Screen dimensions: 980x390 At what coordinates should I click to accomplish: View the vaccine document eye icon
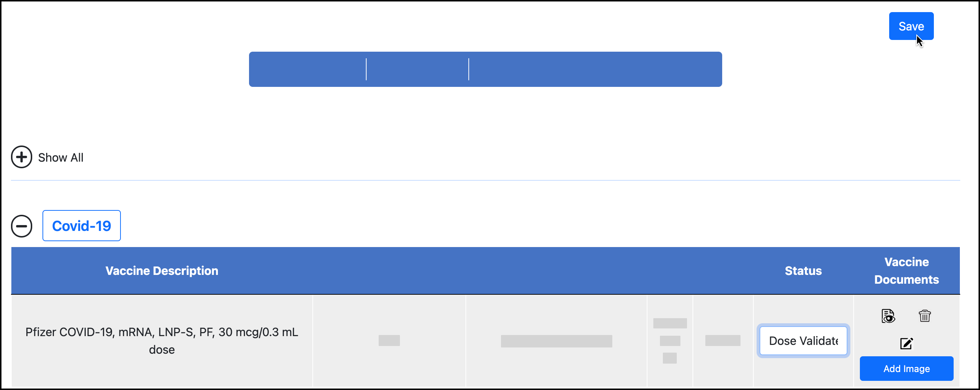pyautogui.click(x=888, y=316)
